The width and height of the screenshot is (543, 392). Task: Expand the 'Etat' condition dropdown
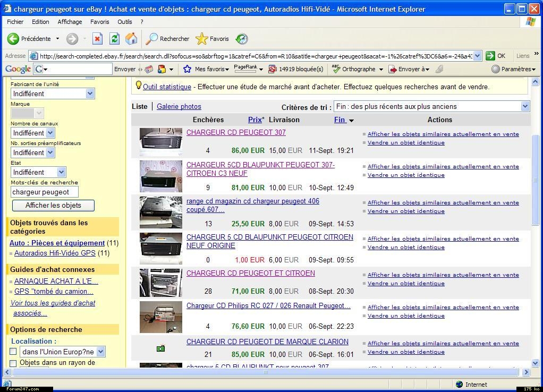[38, 172]
